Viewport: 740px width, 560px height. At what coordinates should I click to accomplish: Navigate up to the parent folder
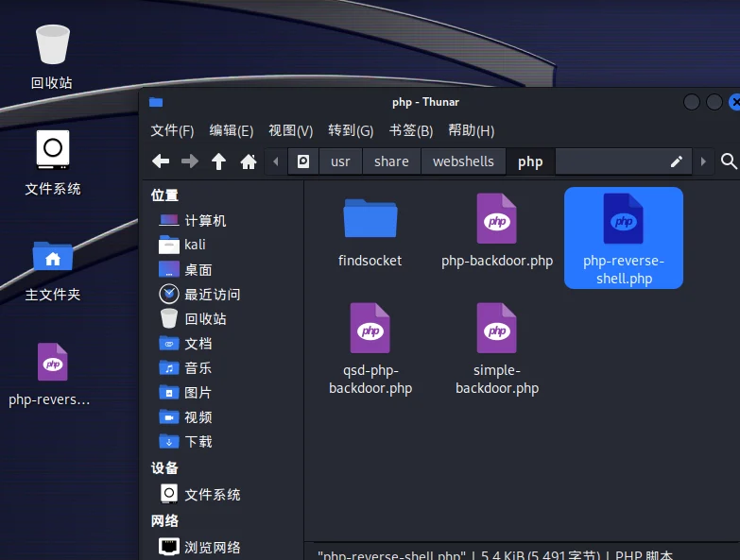point(218,161)
